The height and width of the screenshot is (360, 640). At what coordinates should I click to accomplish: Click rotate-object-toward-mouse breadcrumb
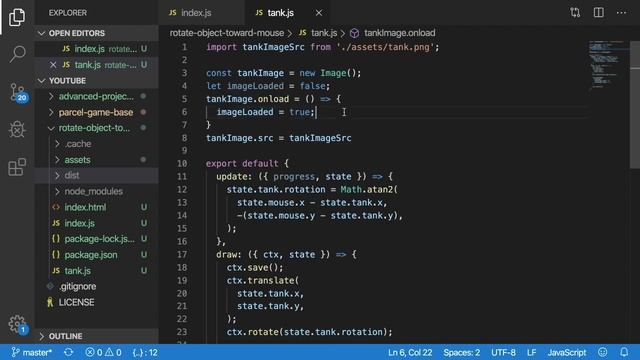pos(227,33)
